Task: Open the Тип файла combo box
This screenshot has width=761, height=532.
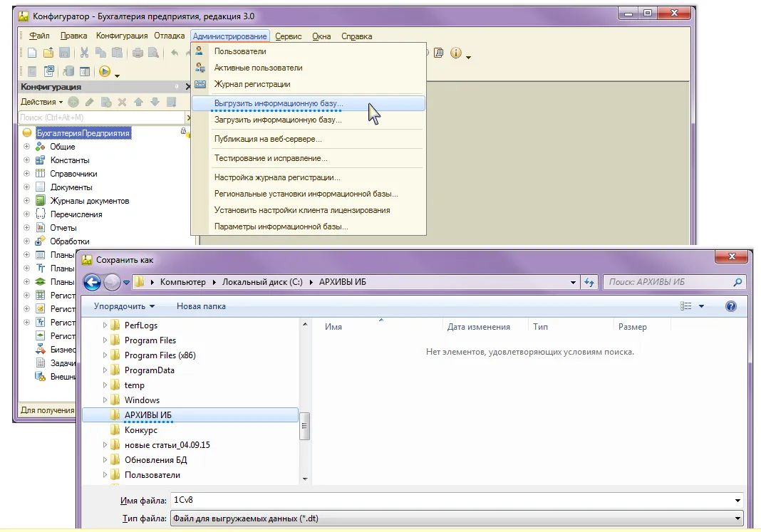Action: [456, 518]
